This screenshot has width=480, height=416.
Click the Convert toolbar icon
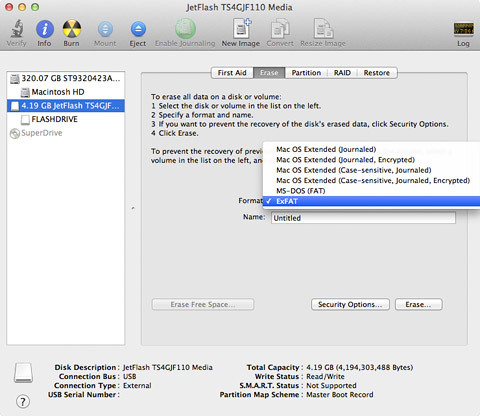[280, 29]
